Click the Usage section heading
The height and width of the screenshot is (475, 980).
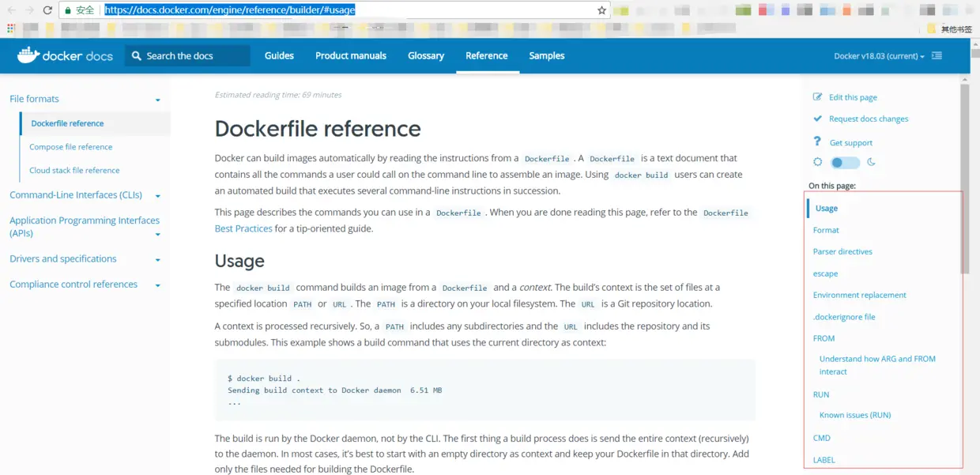[x=239, y=261]
